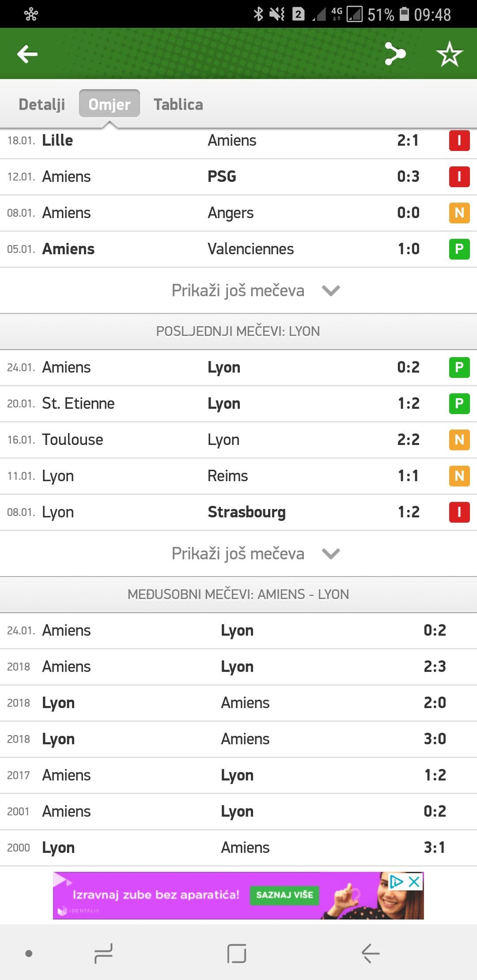Toggle the favorite star icon
Image resolution: width=477 pixels, height=980 pixels.
point(449,54)
